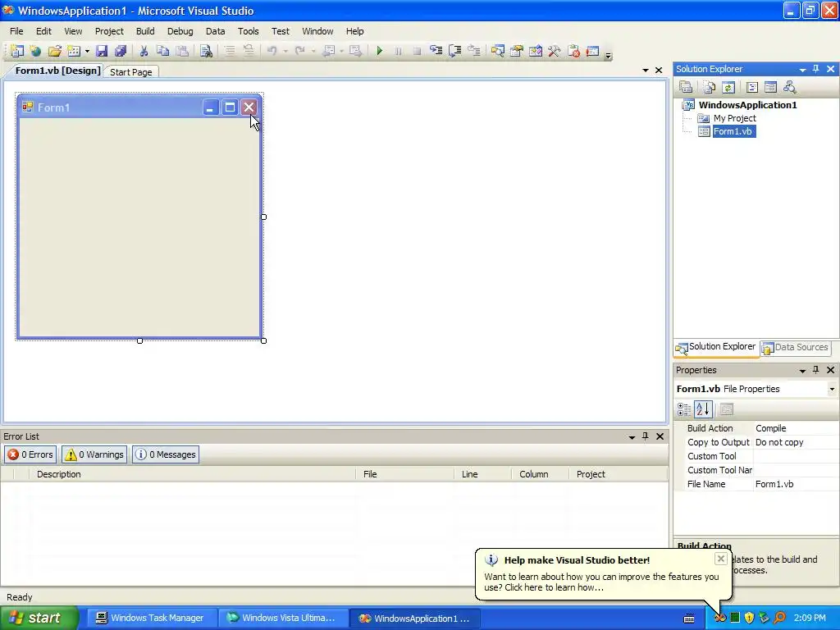840x630 pixels.
Task: Toggle auto-hide pin on Solution Explorer
Action: coord(816,69)
